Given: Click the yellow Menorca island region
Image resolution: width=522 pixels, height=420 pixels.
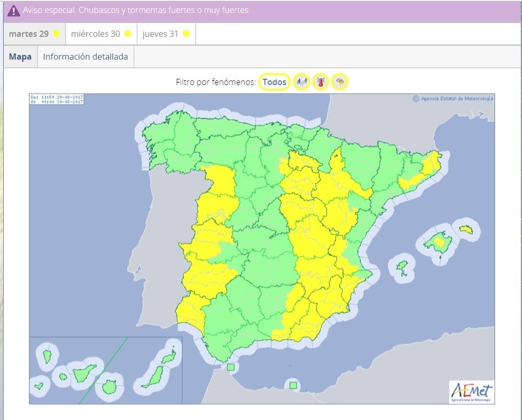Looking at the screenshot, I should click(466, 229).
